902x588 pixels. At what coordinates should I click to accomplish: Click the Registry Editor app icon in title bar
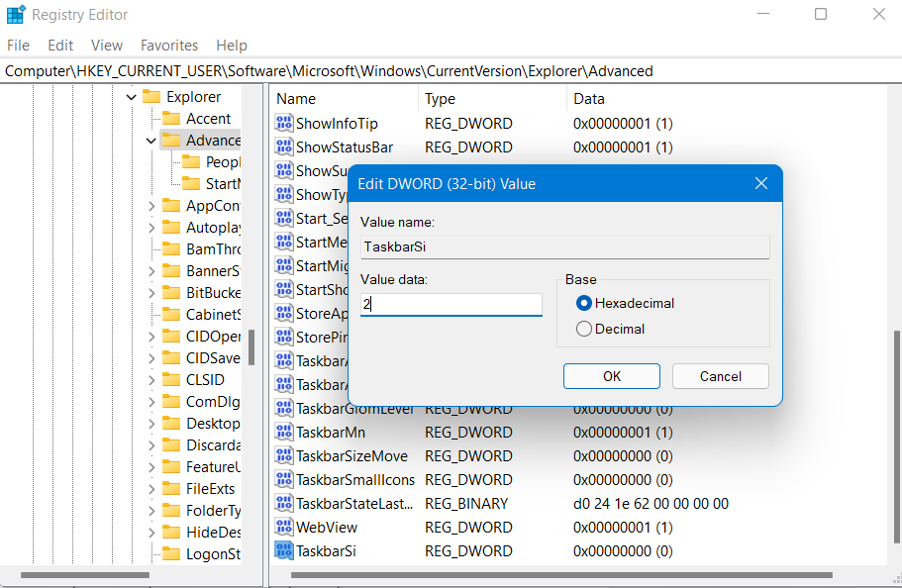click(17, 15)
